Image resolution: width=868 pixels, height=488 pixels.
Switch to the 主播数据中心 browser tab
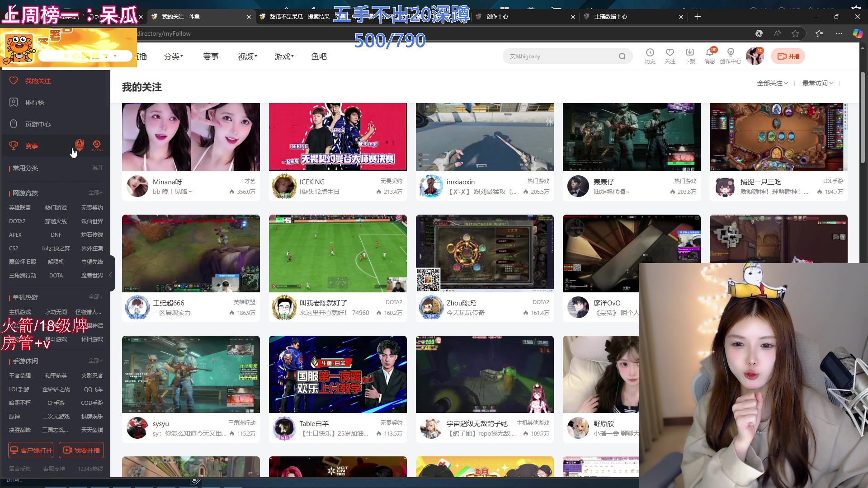tap(633, 17)
